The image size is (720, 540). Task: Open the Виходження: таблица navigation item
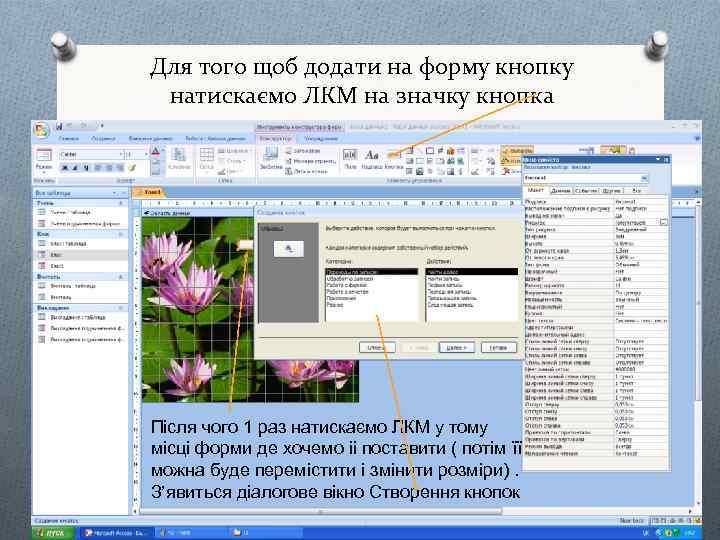click(78, 317)
